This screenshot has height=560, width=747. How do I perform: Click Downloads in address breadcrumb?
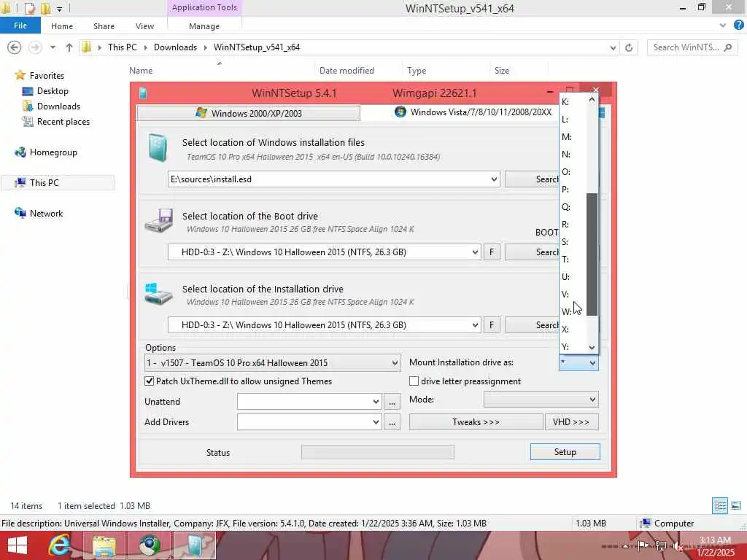tap(175, 47)
